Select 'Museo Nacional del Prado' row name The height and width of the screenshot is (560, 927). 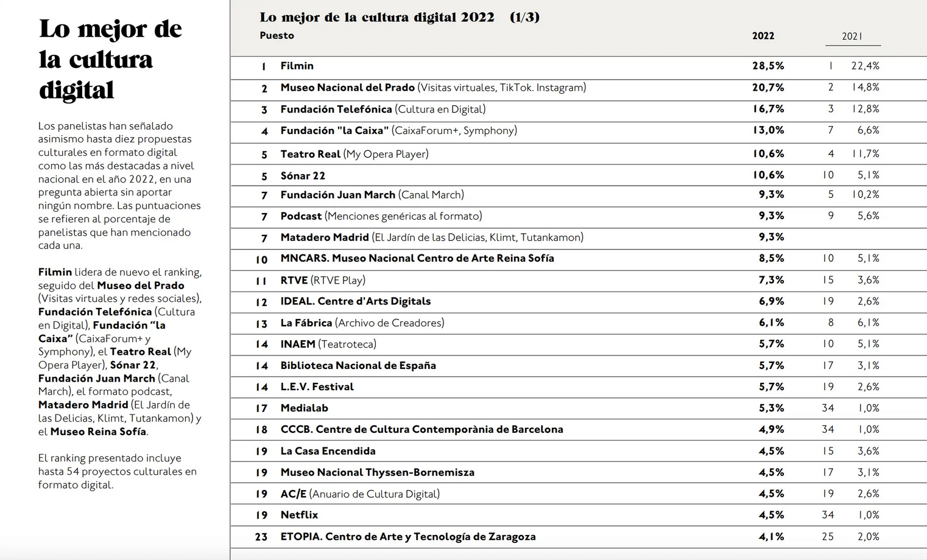[x=347, y=88]
